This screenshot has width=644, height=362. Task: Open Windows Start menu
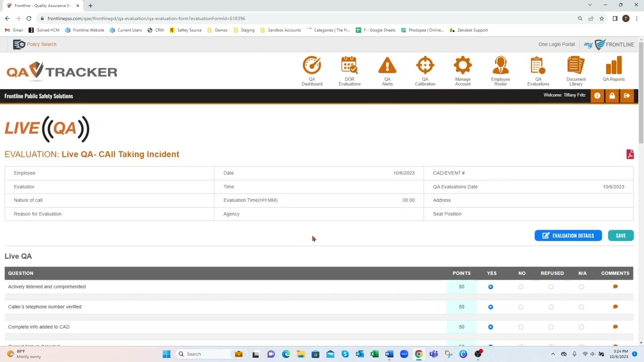167,354
